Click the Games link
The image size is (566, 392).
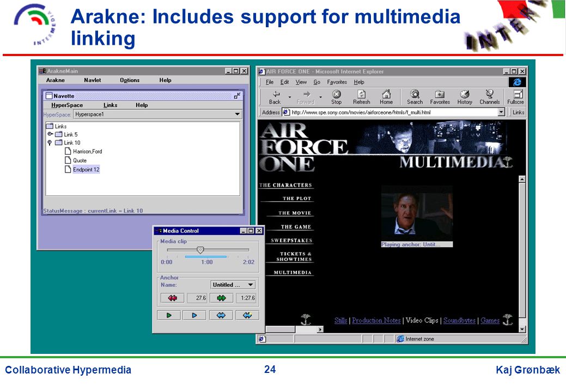490,320
